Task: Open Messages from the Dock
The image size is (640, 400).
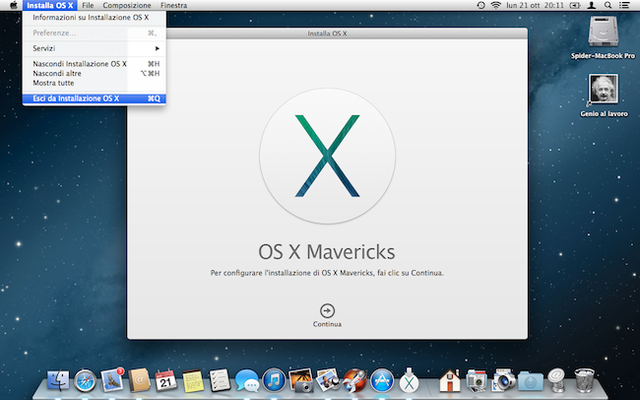Action: pos(247,380)
